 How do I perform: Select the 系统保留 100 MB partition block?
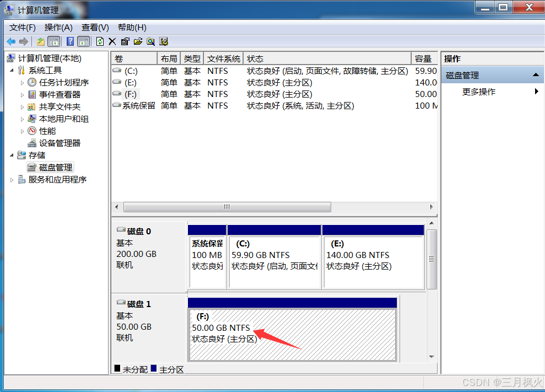coord(207,257)
